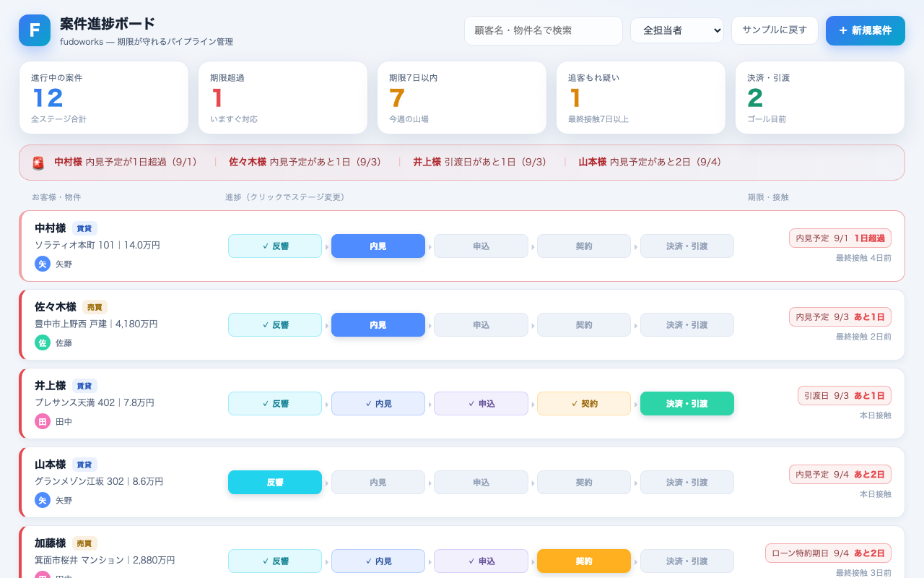Image resolution: width=924 pixels, height=578 pixels.
Task: Create a new deal with 新規案件
Action: click(866, 30)
